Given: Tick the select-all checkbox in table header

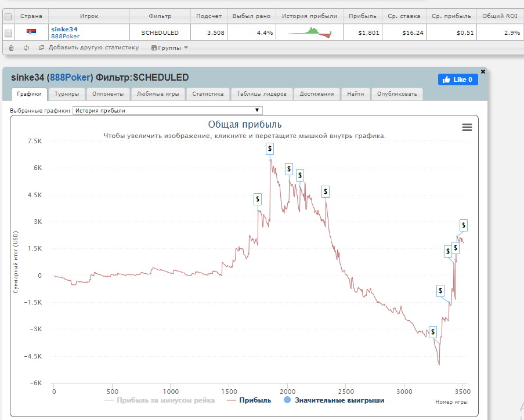Looking at the screenshot, I should pos(8,17).
